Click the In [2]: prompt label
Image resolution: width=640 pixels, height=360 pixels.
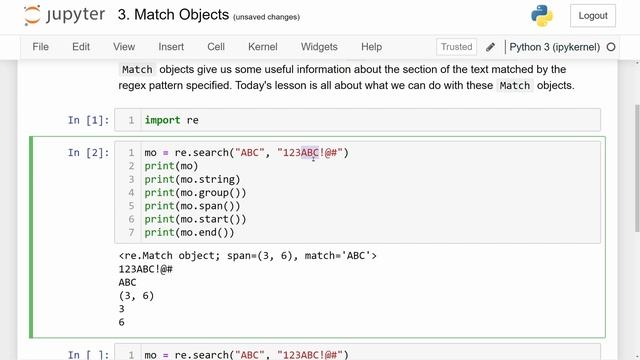(89, 153)
